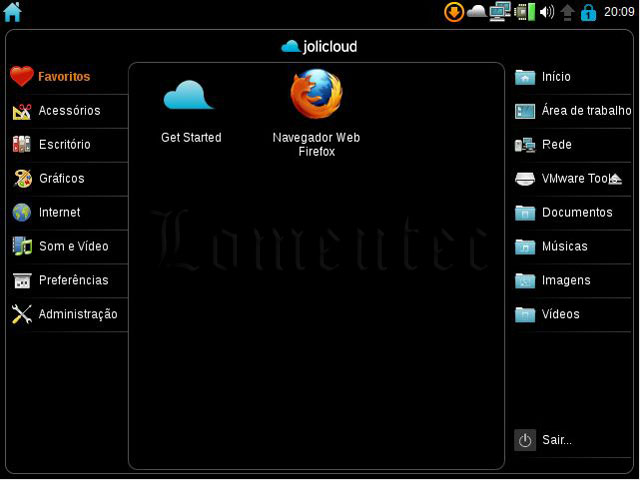This screenshot has width=640, height=480.
Task: Click the 20:09 clock
Action: point(619,12)
